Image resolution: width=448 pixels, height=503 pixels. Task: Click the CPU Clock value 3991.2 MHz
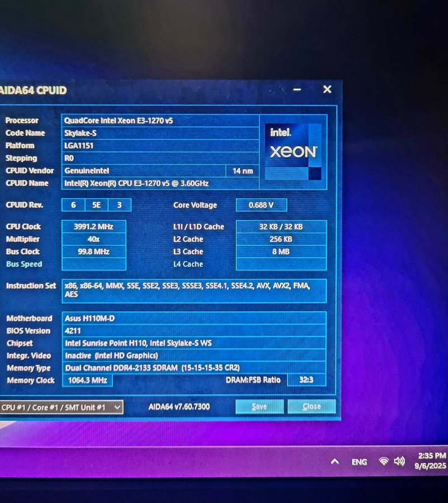point(94,226)
